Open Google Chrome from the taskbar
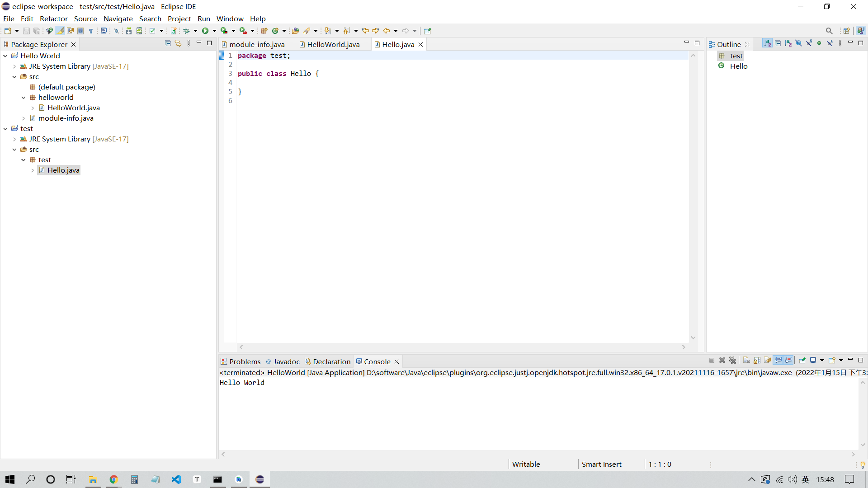 click(113, 479)
